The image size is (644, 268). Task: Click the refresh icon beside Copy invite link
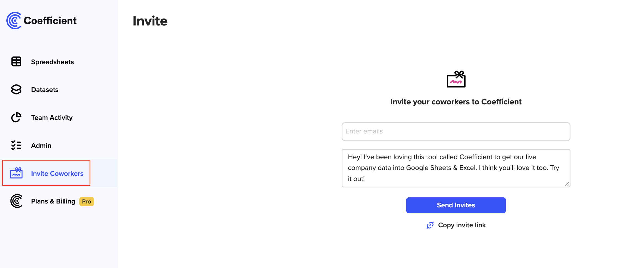click(430, 225)
